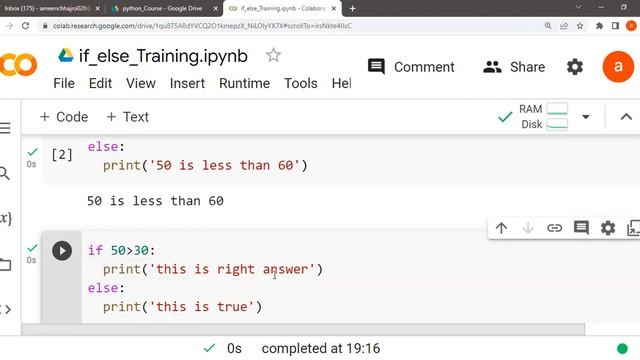Click the horizontal scrollbar of the notebook

303,329
